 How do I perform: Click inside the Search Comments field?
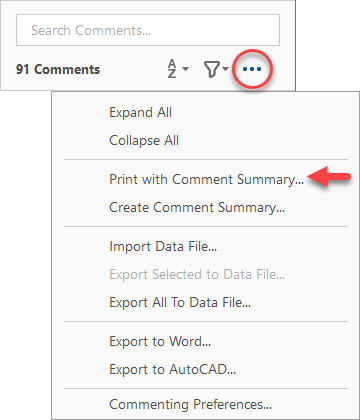coord(148,30)
